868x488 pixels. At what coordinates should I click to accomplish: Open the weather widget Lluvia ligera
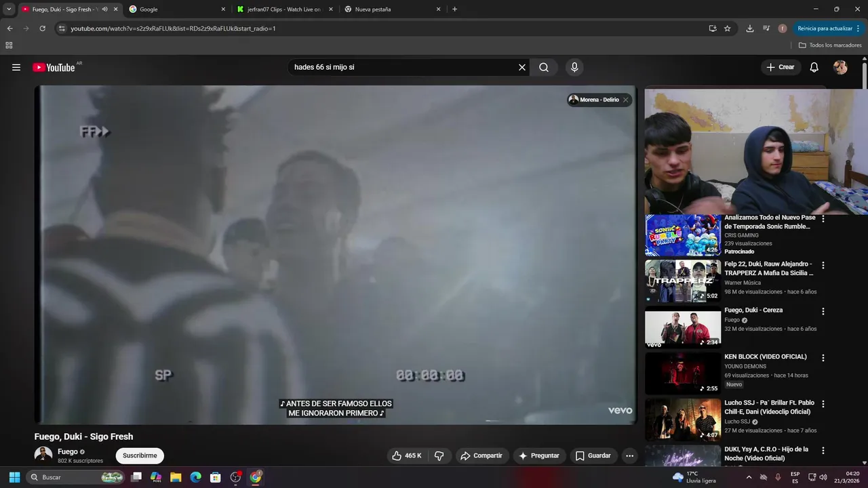point(694,477)
